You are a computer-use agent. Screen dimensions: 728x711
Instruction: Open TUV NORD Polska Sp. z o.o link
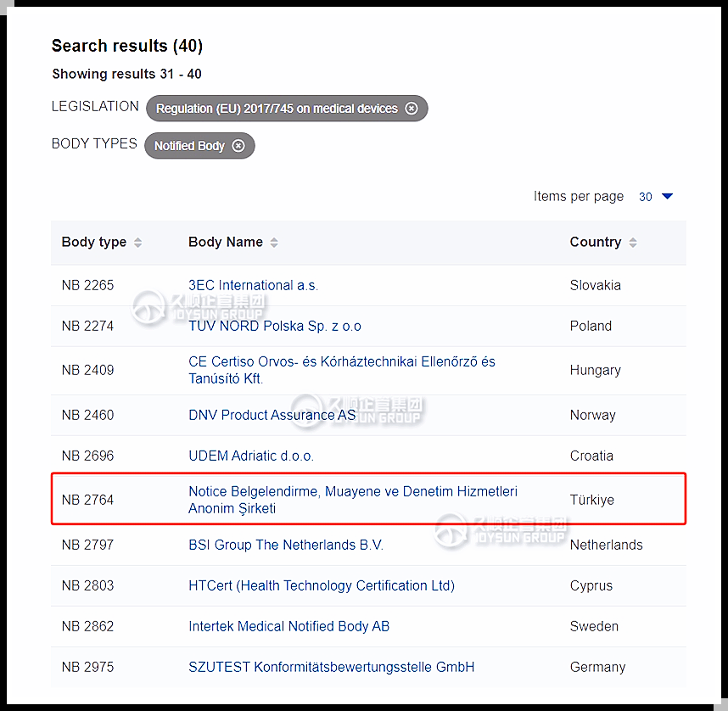(x=274, y=326)
